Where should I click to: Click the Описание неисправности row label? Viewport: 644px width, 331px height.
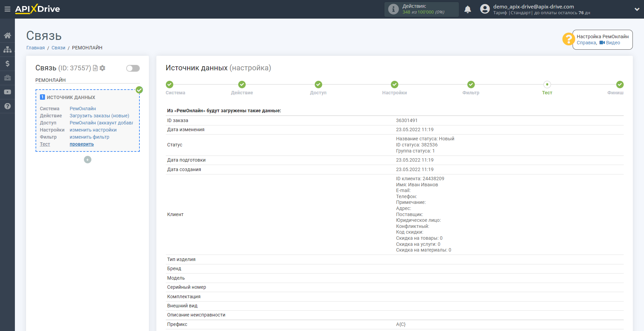pos(196,315)
